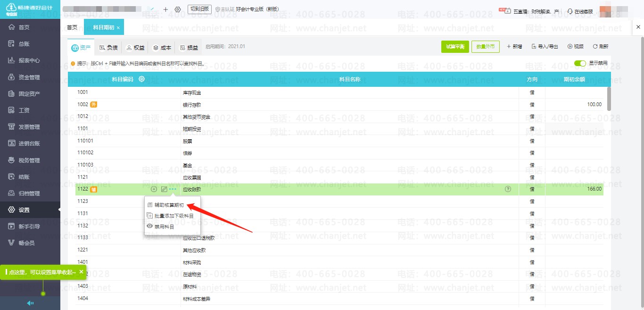
Task: Click the help question mark on 应收账款 row
Action: pyautogui.click(x=508, y=189)
